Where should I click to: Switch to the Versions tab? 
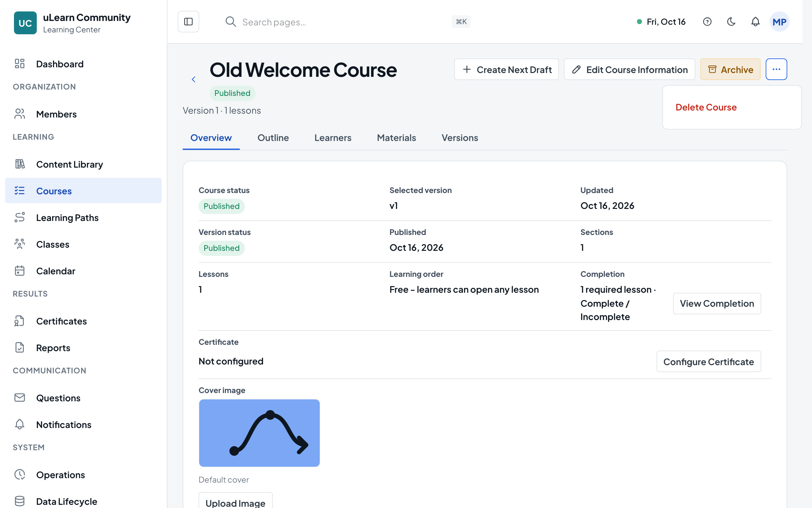(460, 138)
